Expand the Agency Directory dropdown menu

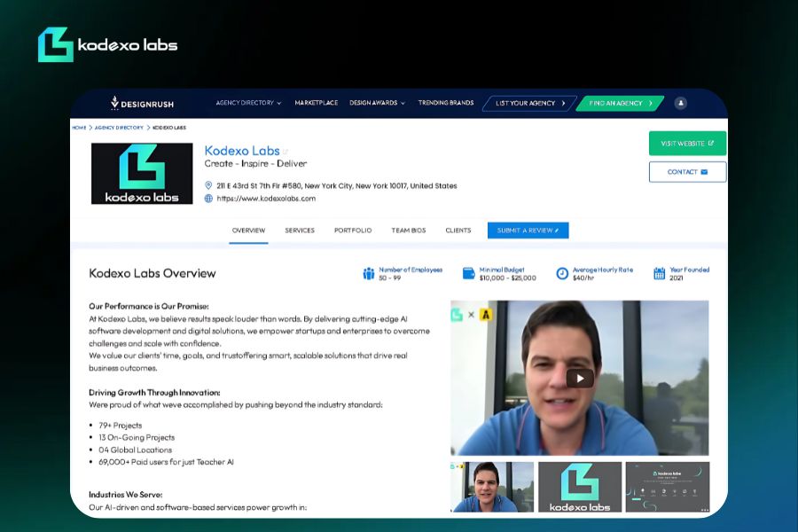[248, 103]
